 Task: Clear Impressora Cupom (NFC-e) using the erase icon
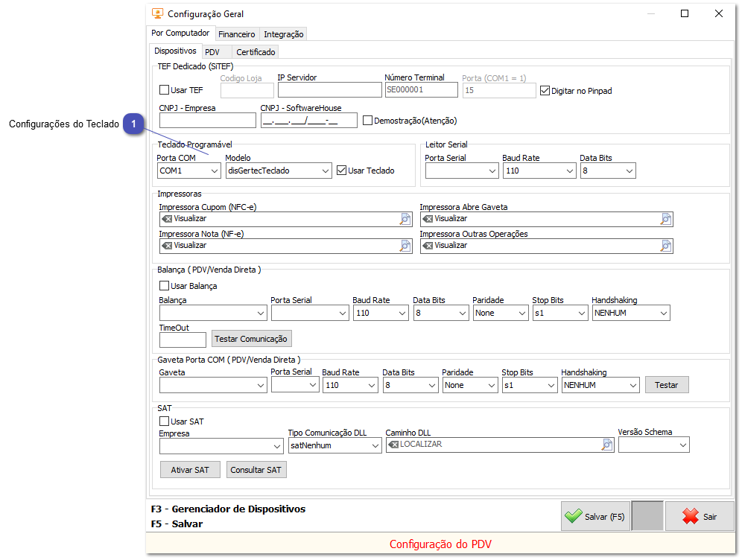pyautogui.click(x=167, y=219)
